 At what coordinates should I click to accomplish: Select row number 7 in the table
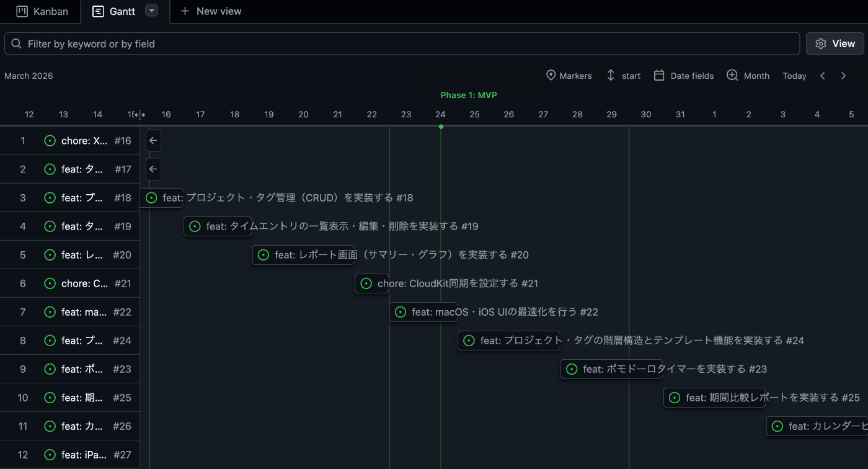23,312
